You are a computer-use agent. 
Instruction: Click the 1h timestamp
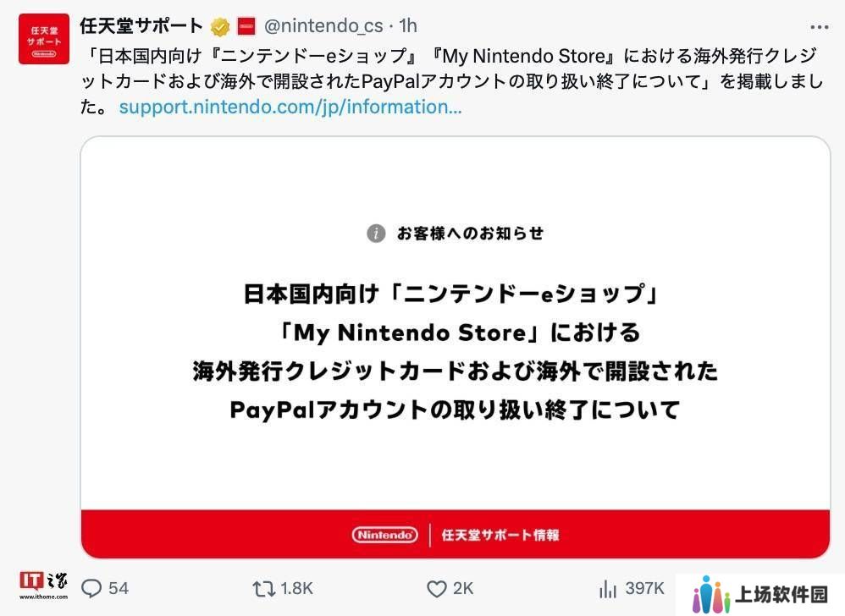[x=408, y=26]
